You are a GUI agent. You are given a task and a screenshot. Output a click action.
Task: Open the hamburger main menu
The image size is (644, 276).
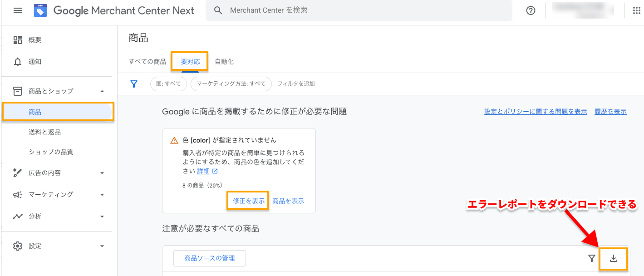click(18, 10)
